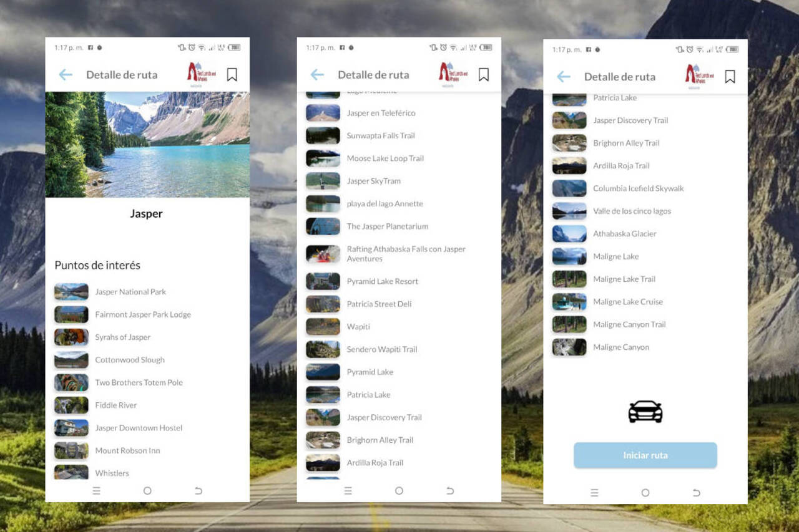799x532 pixels.
Task: Select The Jasper Planetarium point of interest
Action: click(x=387, y=226)
